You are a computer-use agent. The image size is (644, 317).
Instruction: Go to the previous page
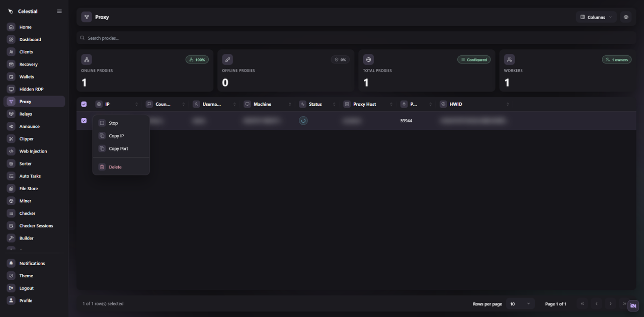point(597,304)
